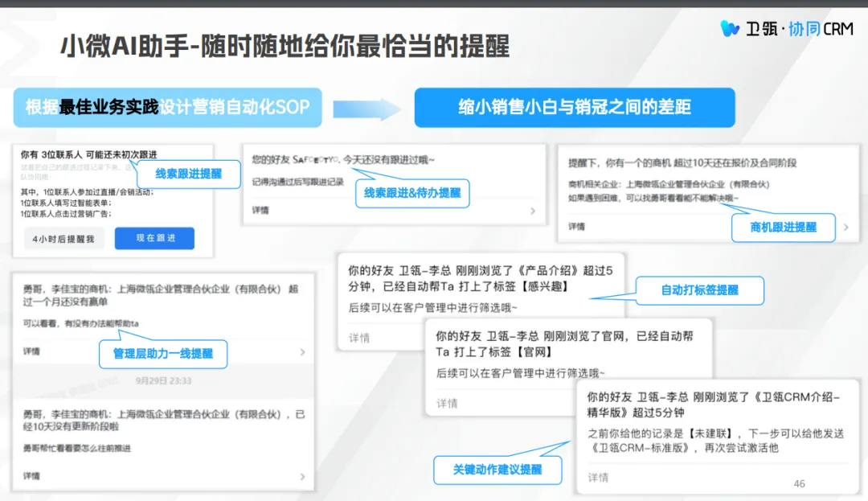Select the 线索跟进&待办提醒 callout label

click(412, 192)
